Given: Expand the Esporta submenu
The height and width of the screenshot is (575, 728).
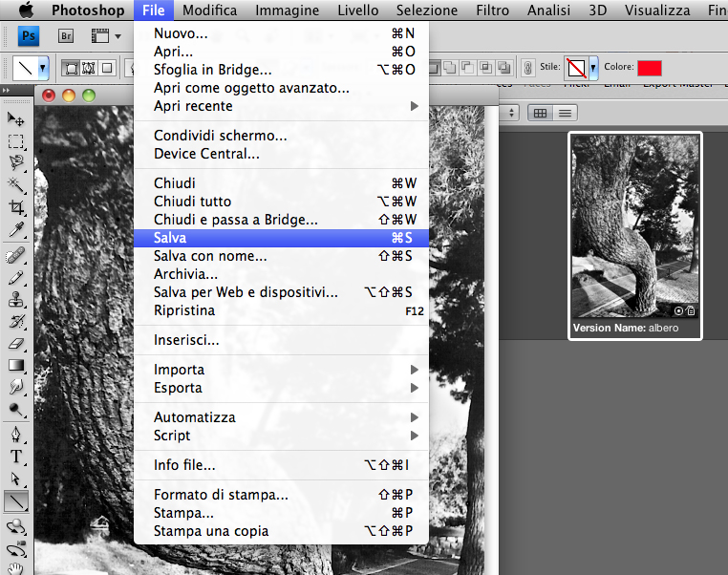Looking at the screenshot, I should point(281,388).
